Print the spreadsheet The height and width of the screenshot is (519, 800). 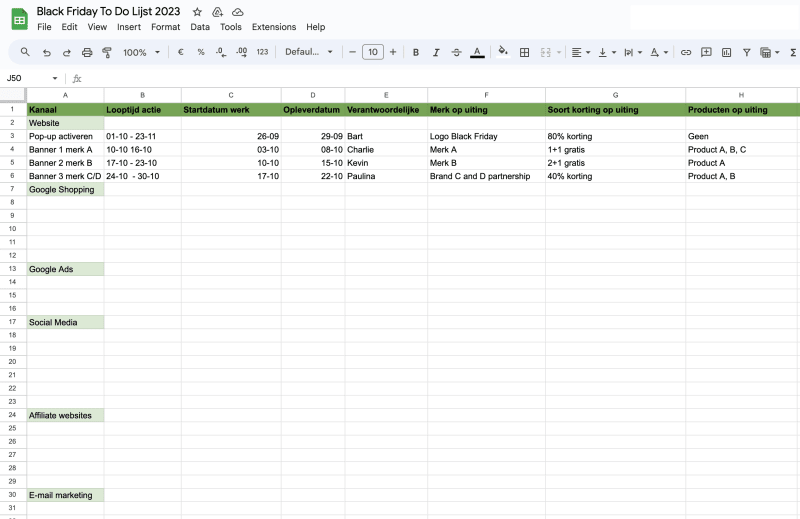[87, 52]
